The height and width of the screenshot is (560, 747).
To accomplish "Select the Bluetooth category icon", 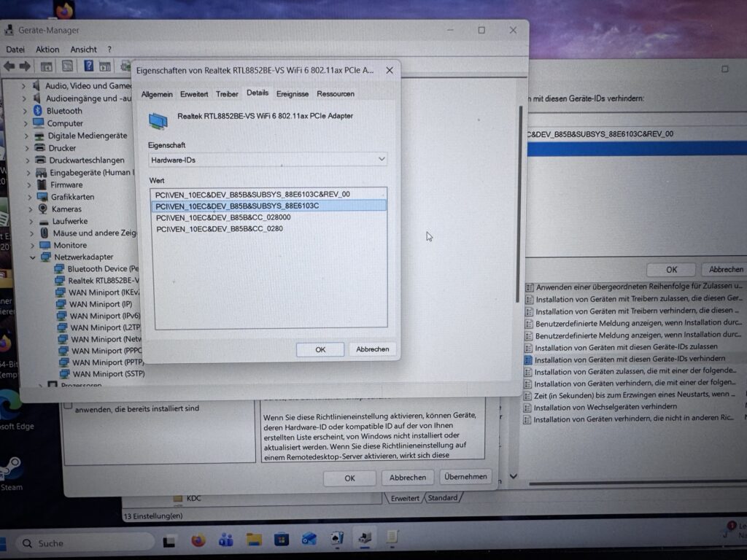I will (37, 111).
